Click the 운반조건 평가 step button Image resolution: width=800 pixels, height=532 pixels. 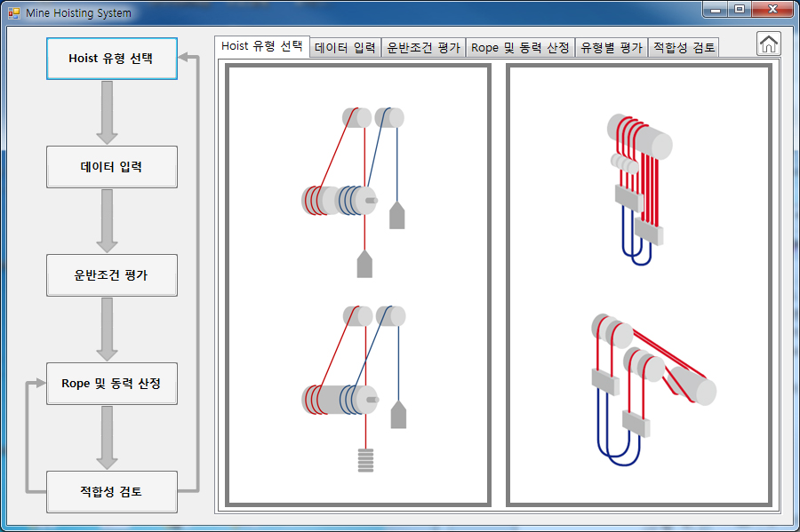111,275
